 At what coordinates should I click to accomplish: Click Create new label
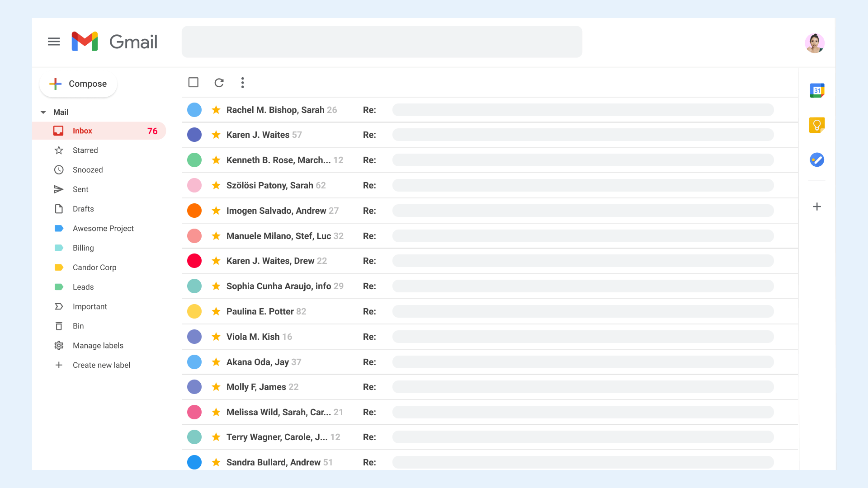[x=101, y=365]
